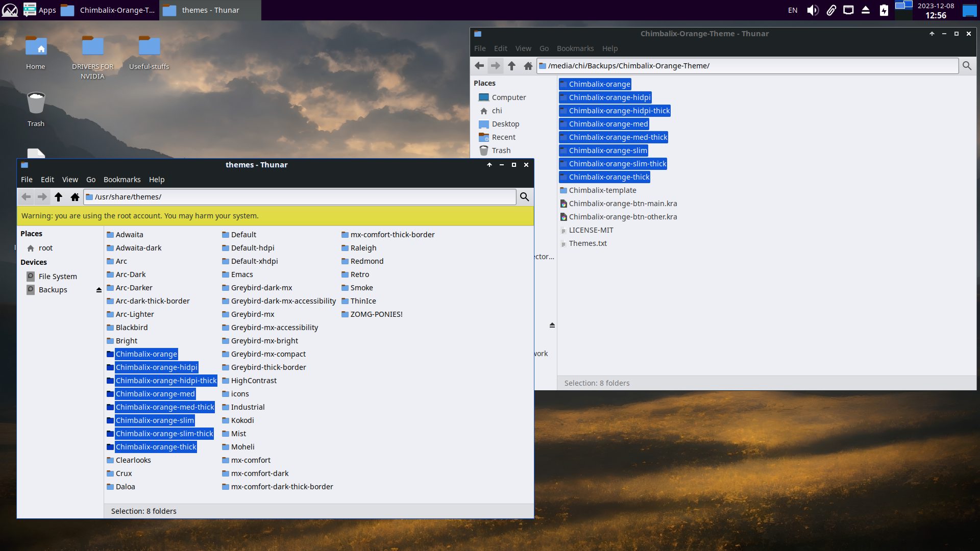Image resolution: width=980 pixels, height=551 pixels.
Task: Open the View menu in the Chimbalix-Orange-Theme window
Action: pyautogui.click(x=523, y=48)
